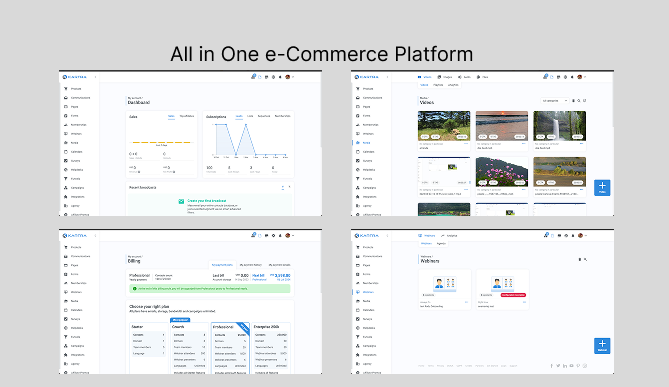669x387 pixels.
Task: Open the active first tab on Billing page
Action: [222, 265]
